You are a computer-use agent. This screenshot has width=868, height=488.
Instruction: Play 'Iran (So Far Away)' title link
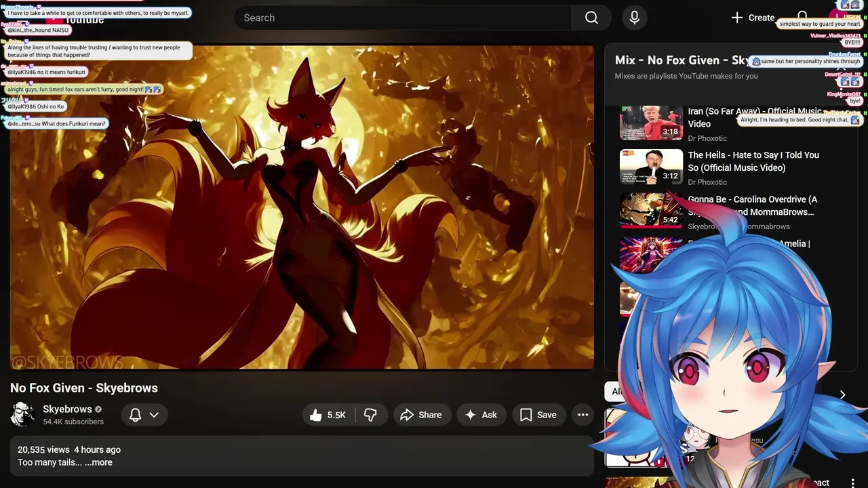[755, 117]
